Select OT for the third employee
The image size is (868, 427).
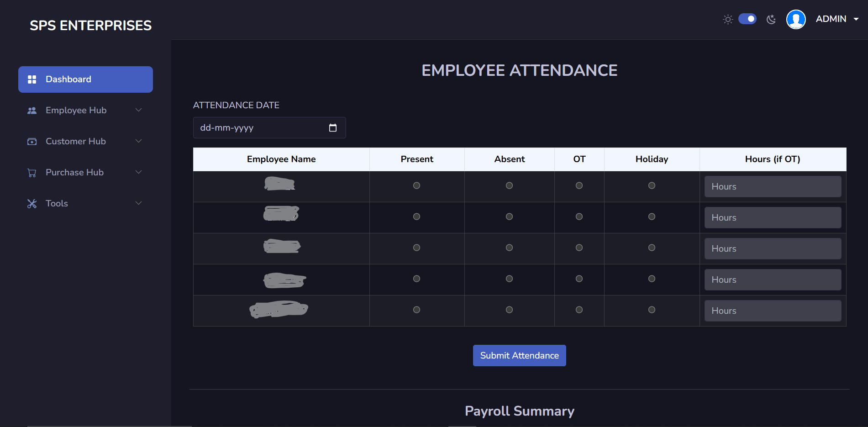pos(579,248)
